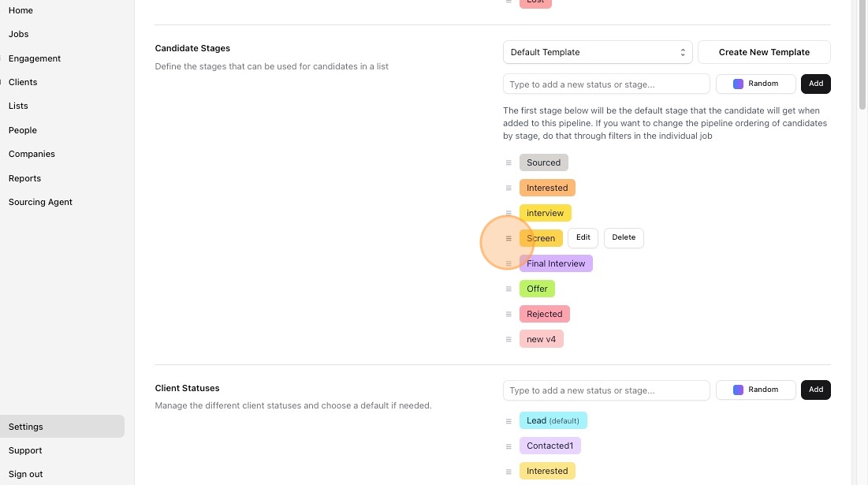Go to Sourcing Agent page
Image resolution: width=868 pixels, height=485 pixels.
[x=40, y=202]
